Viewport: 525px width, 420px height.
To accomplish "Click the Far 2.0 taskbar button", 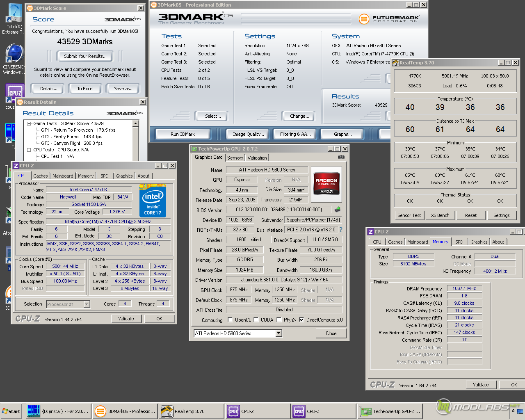I will pos(57,411).
